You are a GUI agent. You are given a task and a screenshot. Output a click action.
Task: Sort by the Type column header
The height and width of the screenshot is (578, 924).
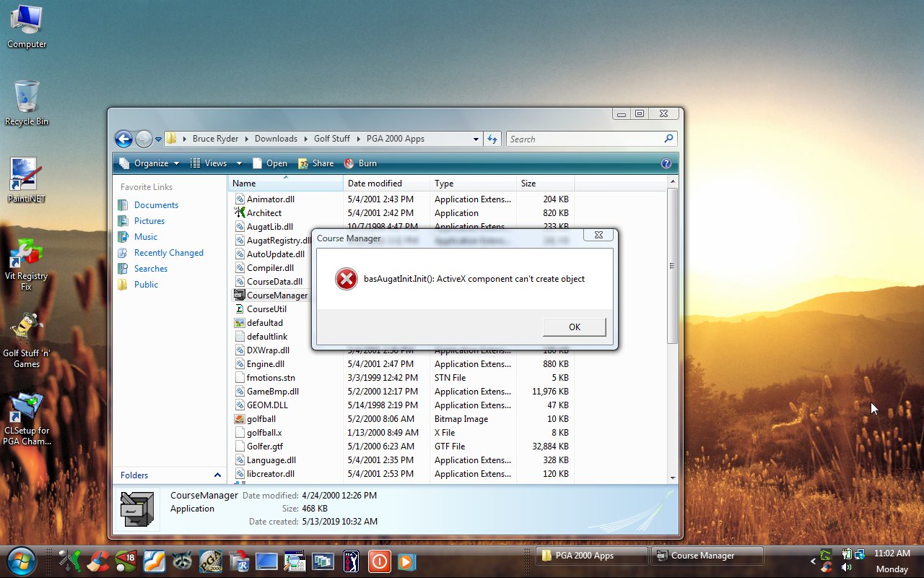(x=474, y=184)
